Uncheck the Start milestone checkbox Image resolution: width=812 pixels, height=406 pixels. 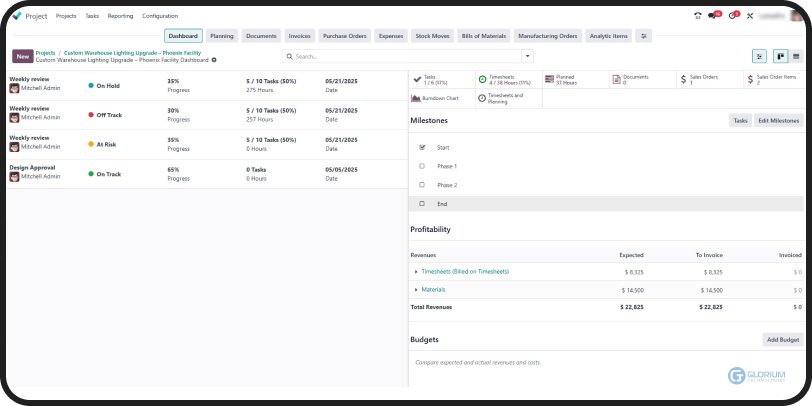coord(422,147)
